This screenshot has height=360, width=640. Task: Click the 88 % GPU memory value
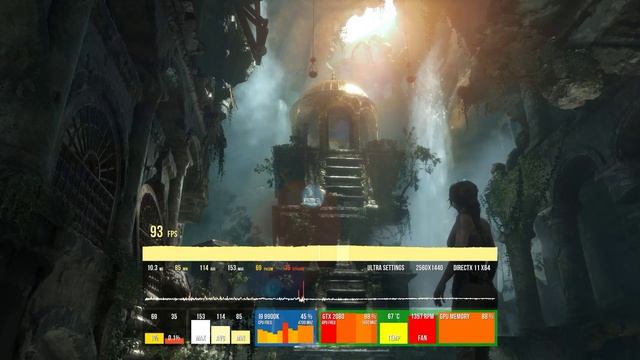pyautogui.click(x=487, y=316)
